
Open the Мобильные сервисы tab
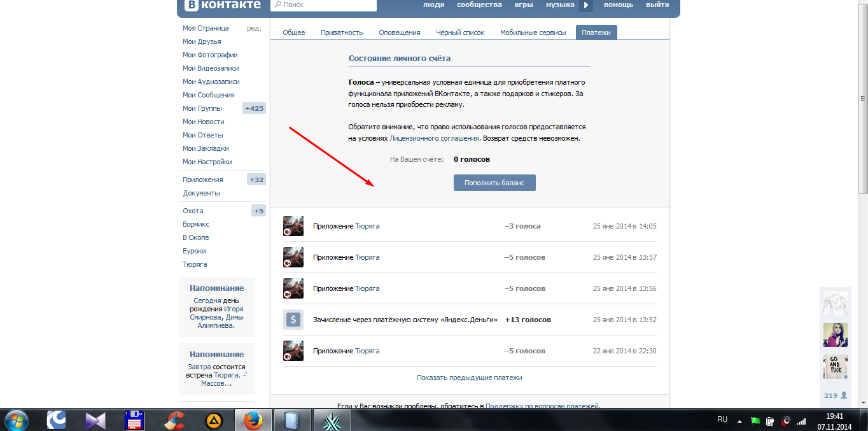[533, 32]
